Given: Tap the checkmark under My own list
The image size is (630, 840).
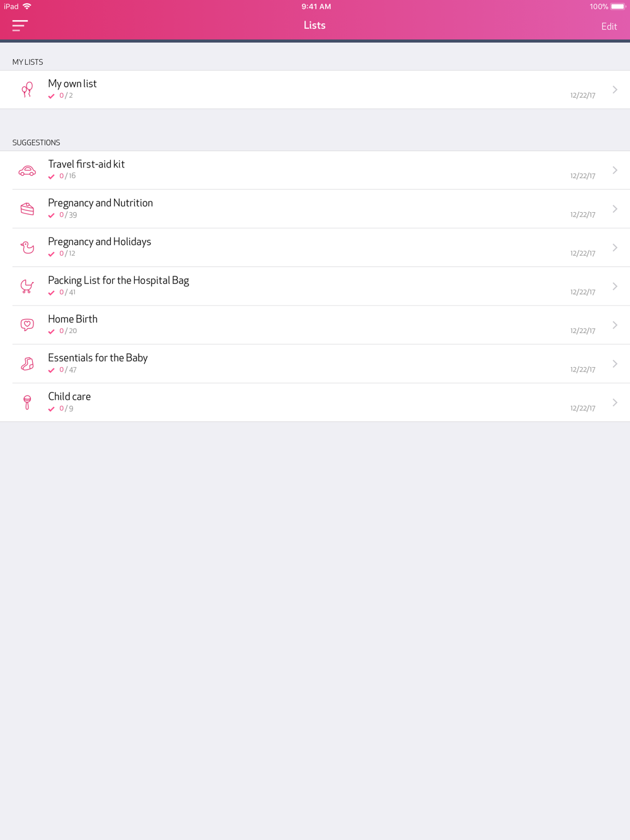Looking at the screenshot, I should click(x=52, y=96).
